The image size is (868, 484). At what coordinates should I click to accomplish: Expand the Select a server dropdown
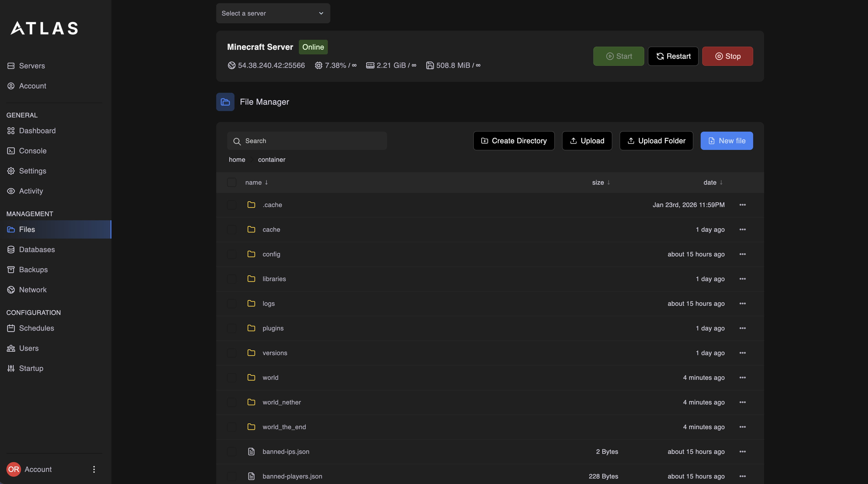click(273, 13)
